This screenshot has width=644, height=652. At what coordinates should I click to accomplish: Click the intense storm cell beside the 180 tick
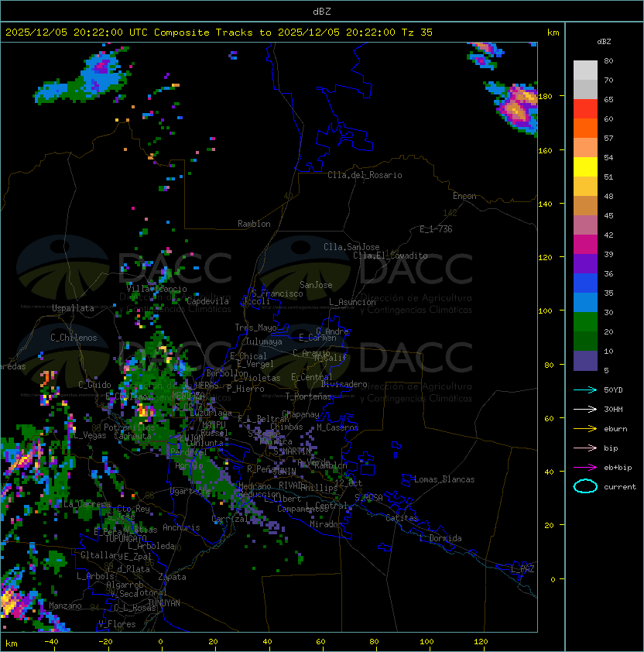coord(516,108)
